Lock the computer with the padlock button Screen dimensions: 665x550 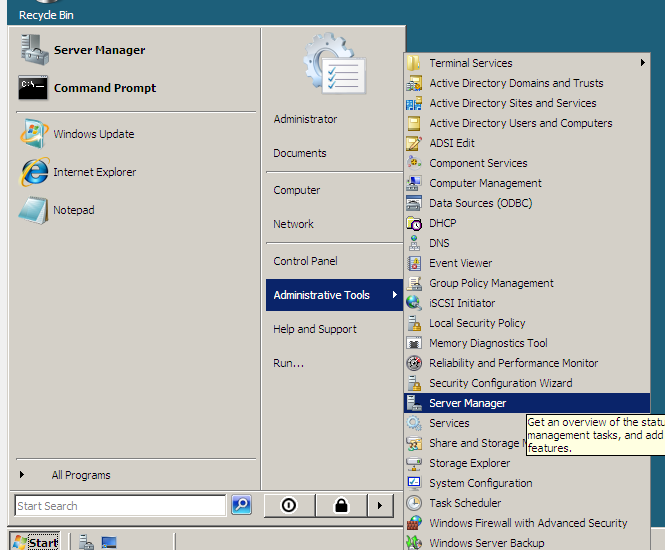click(341, 505)
